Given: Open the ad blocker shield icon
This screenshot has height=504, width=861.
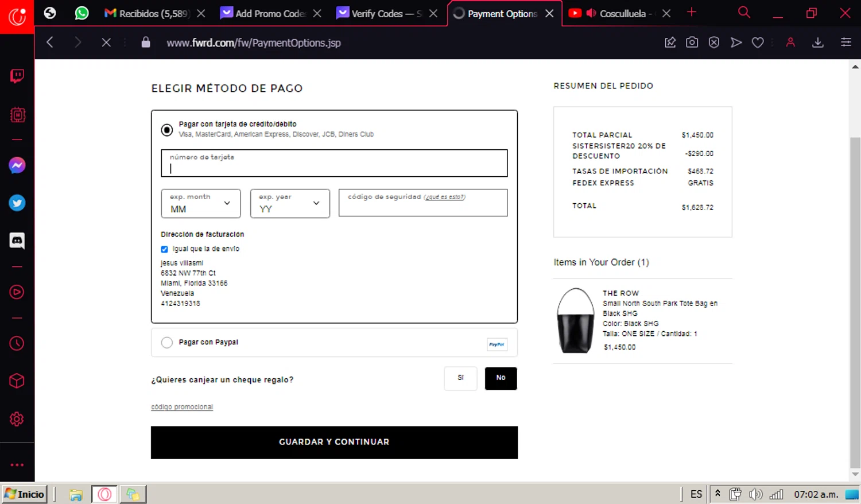Looking at the screenshot, I should pyautogui.click(x=714, y=42).
